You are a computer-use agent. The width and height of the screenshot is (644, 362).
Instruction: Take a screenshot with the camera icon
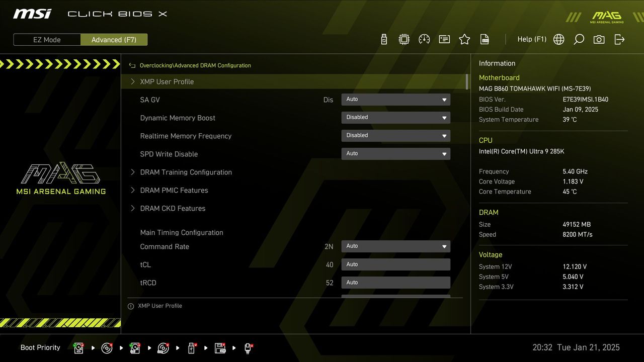[x=599, y=39]
